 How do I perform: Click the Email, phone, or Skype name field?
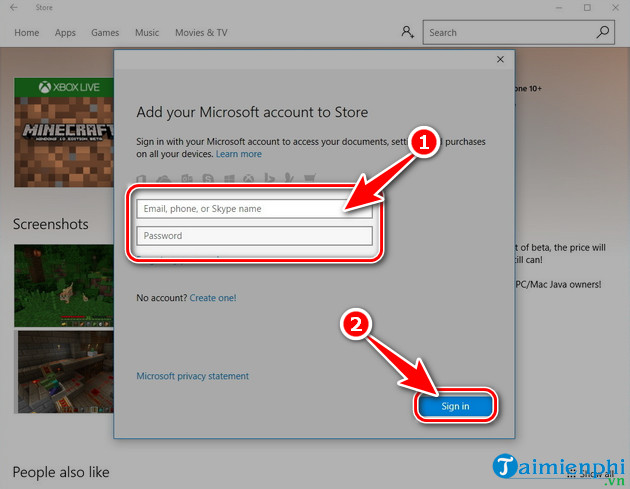tap(254, 209)
